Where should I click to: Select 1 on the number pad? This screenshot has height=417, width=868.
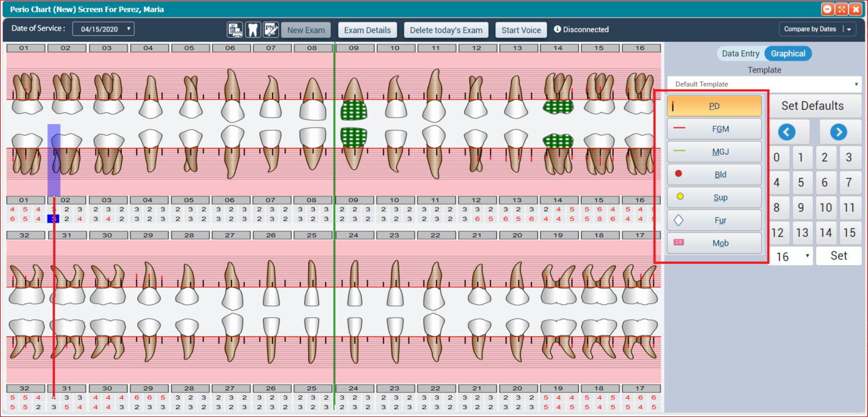click(801, 158)
